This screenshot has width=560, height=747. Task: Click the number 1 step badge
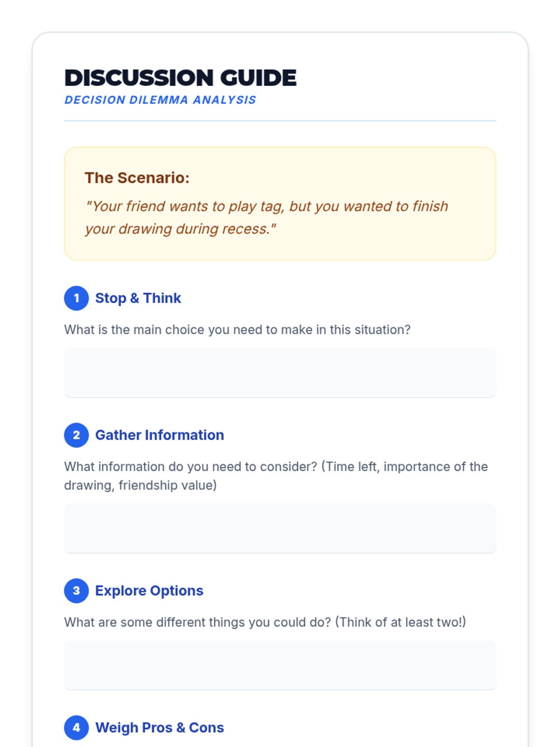coord(77,298)
